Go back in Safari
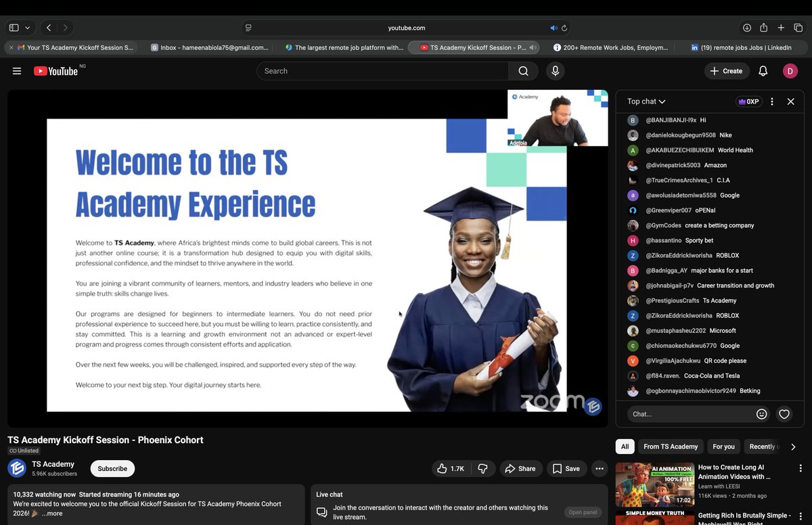 (49, 28)
